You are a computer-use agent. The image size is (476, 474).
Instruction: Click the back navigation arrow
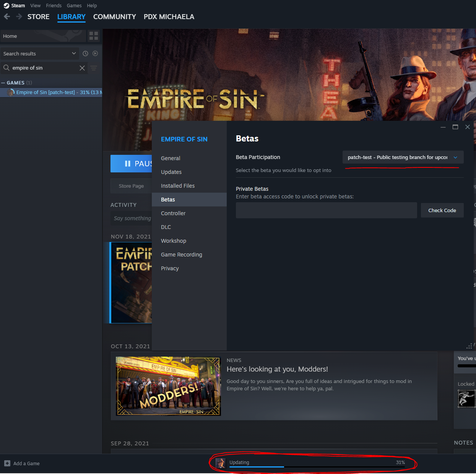[6, 16]
